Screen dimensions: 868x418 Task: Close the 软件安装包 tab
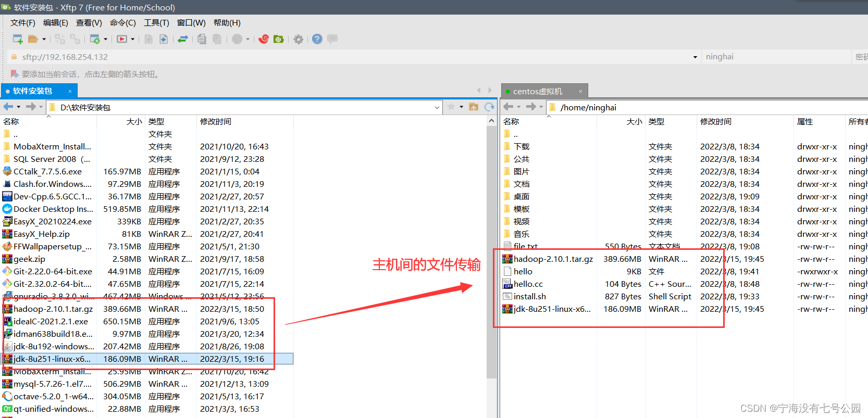[x=70, y=91]
